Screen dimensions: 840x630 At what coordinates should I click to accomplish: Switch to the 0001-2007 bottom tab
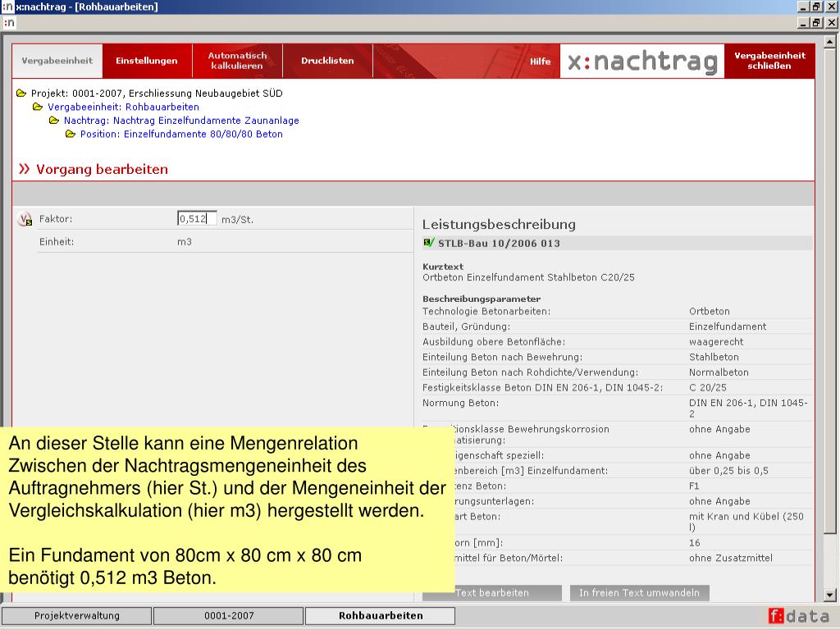coord(229,615)
